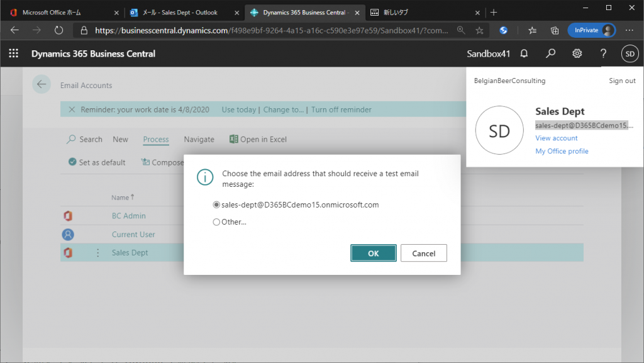This screenshot has width=644, height=363.
Task: Click Change to... in reminder bar
Action: 284,109
